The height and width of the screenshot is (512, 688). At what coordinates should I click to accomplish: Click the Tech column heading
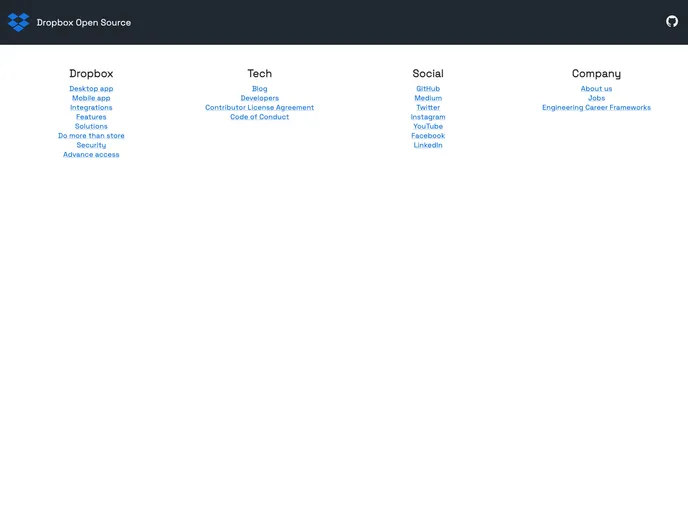[260, 74]
